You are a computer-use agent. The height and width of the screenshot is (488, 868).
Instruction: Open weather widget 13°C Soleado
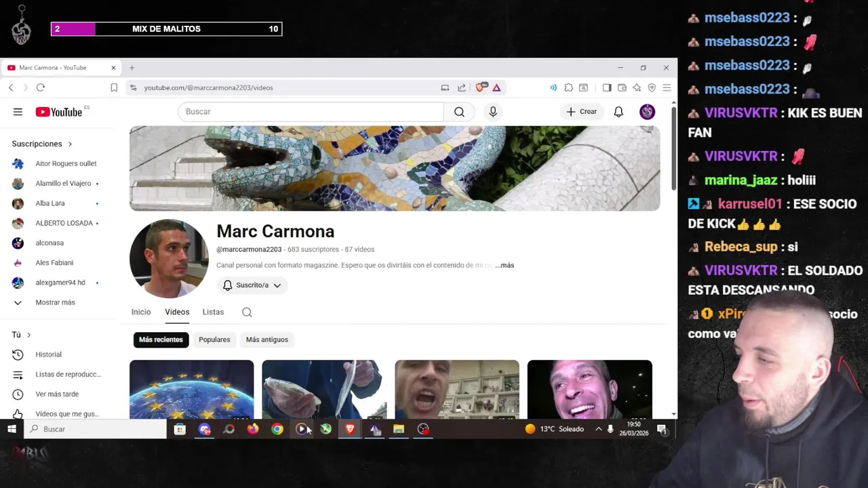[554, 429]
